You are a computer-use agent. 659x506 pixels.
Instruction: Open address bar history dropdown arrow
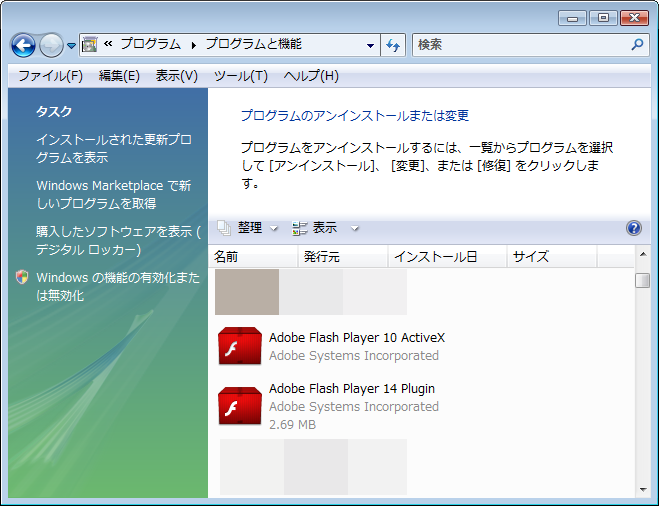pos(370,45)
